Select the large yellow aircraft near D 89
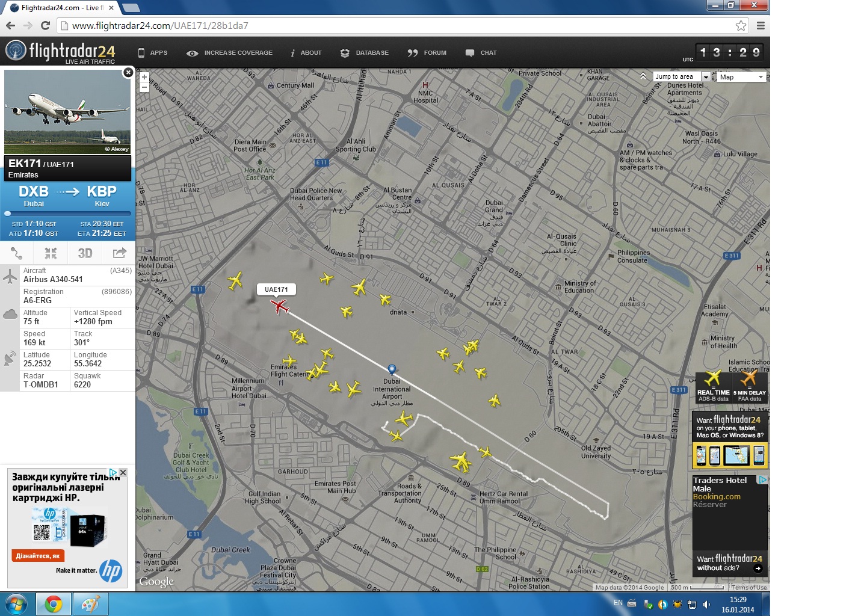858x616 pixels. coord(461,462)
